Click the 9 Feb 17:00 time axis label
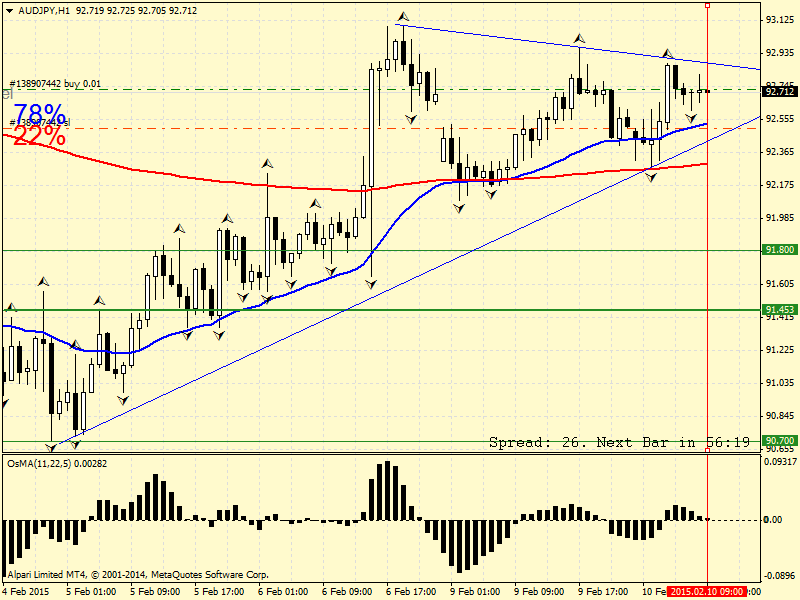Image resolution: width=800 pixels, height=600 pixels. click(x=603, y=592)
